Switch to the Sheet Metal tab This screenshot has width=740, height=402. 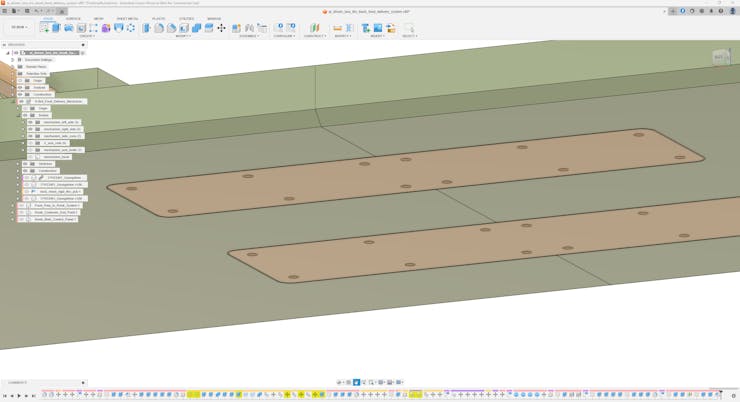(x=127, y=18)
